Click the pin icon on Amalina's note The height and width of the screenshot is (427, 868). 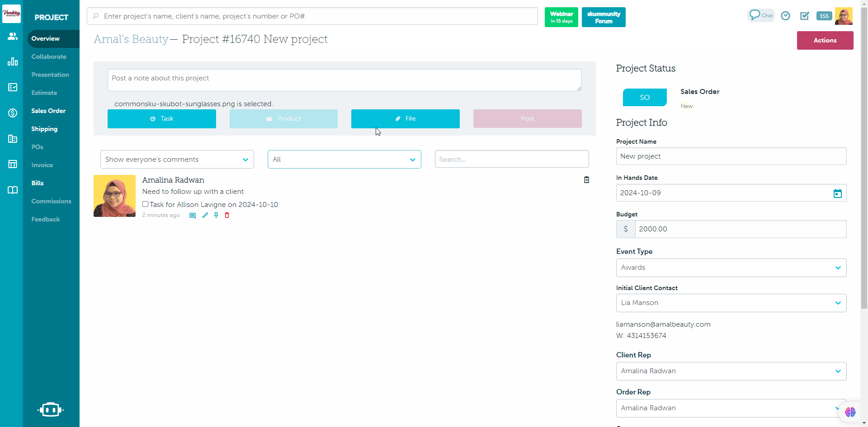(216, 216)
